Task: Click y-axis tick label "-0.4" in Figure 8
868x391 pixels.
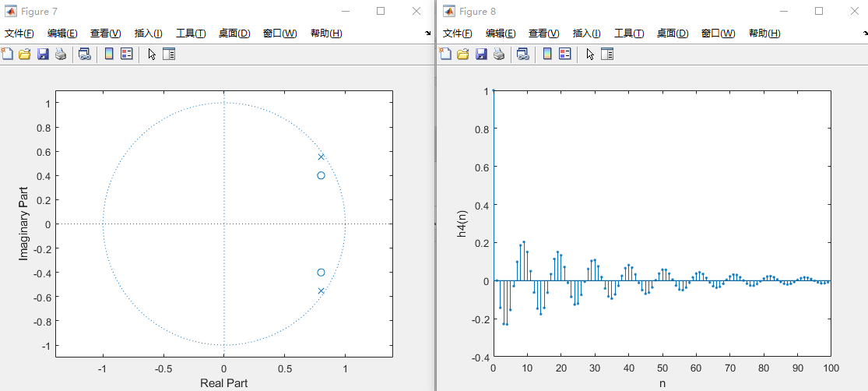Action: [x=480, y=358]
